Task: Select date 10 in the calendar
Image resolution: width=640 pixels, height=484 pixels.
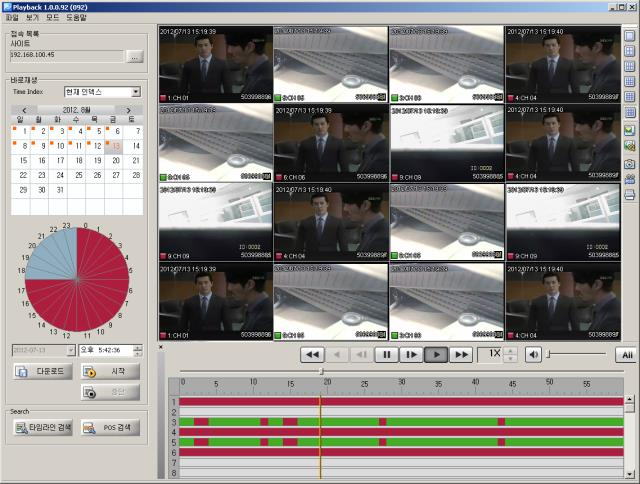Action: tap(58, 146)
